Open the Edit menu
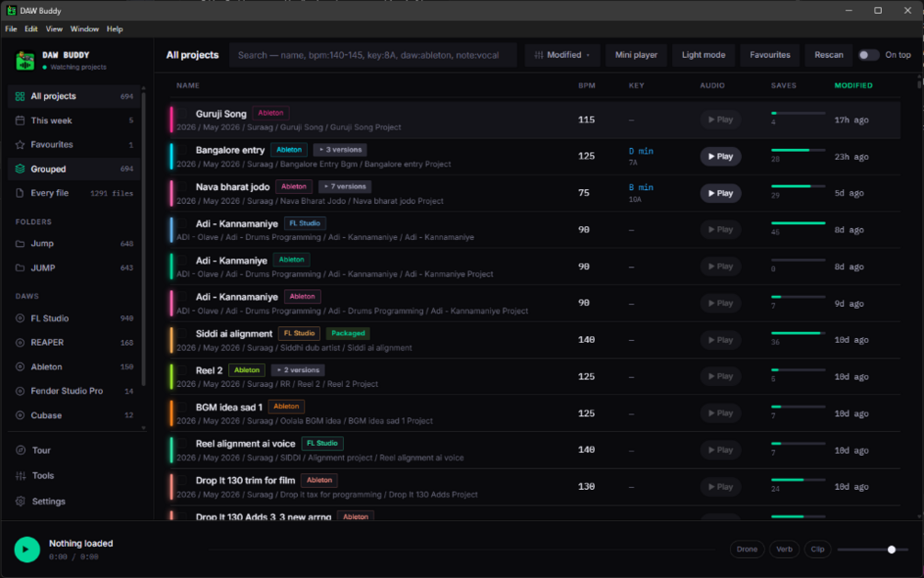The image size is (924, 578). pyautogui.click(x=30, y=28)
